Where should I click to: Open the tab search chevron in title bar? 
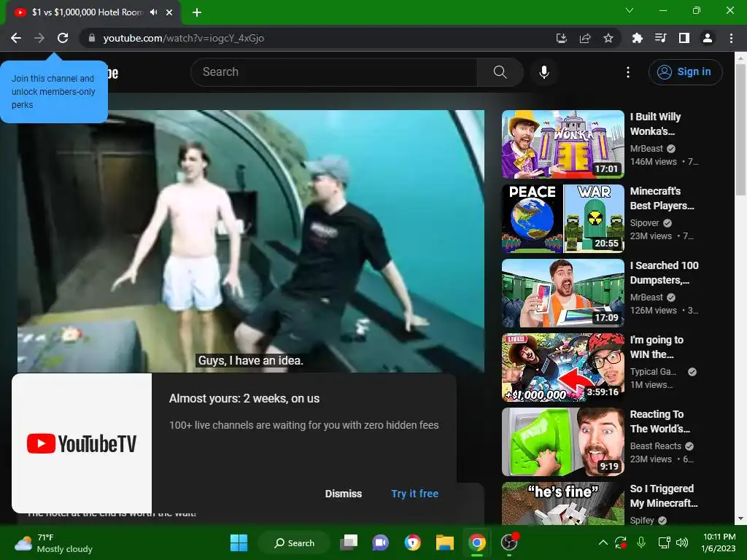tap(630, 10)
